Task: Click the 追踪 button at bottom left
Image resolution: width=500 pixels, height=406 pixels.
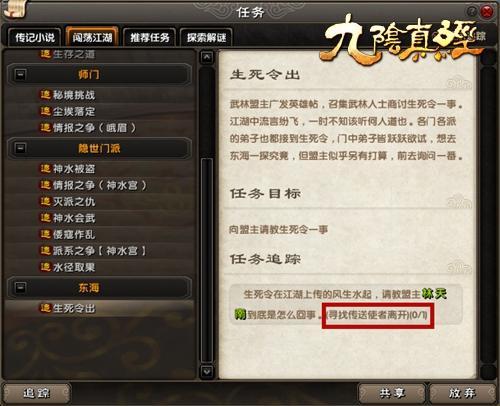Action: tap(36, 393)
